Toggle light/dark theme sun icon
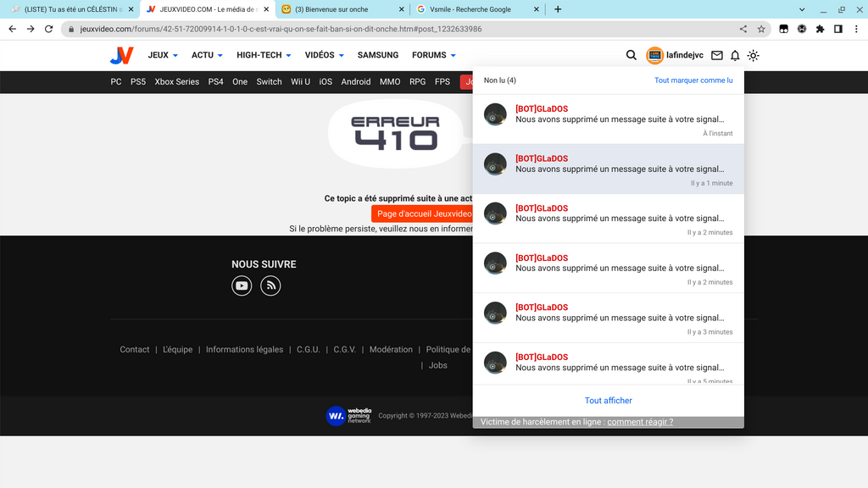This screenshot has height=488, width=868. tap(753, 55)
